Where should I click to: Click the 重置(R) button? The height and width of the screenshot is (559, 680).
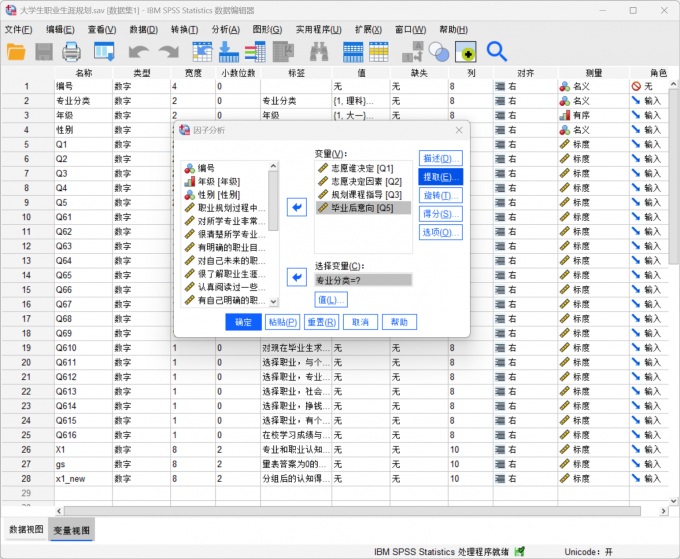321,322
